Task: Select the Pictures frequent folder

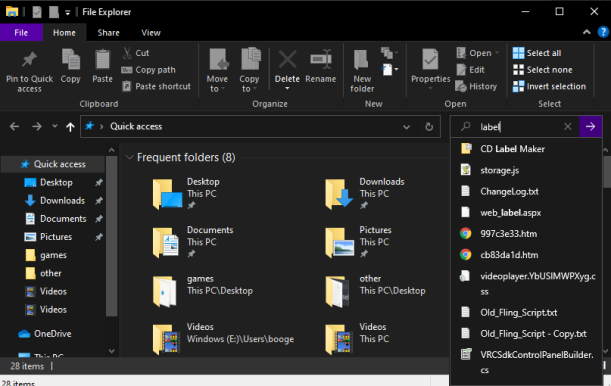Action: point(360,242)
